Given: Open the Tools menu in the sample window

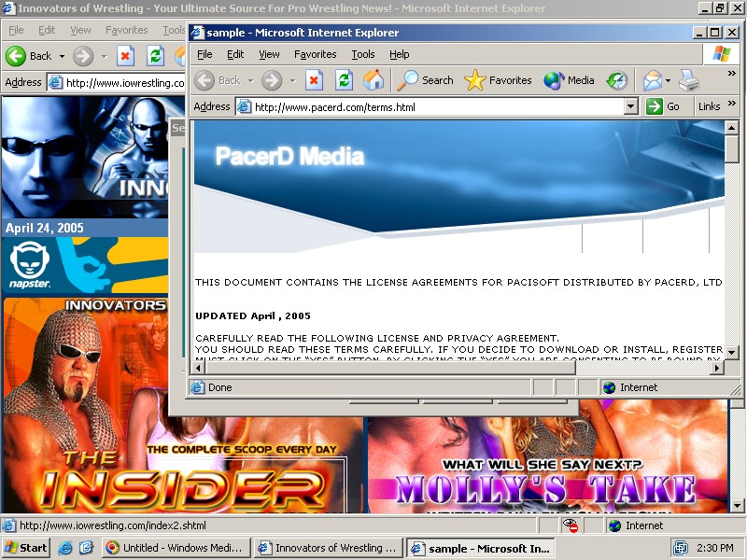Looking at the screenshot, I should click(x=363, y=54).
